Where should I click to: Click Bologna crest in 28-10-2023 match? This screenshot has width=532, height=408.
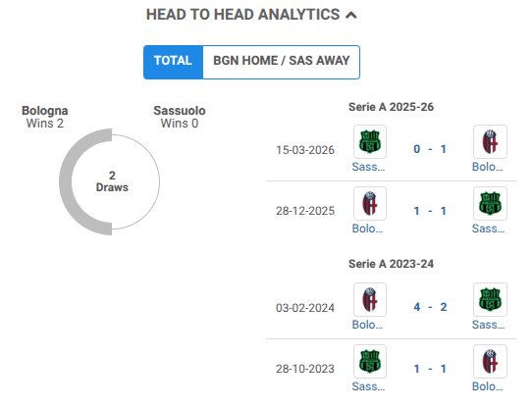pos(490,361)
